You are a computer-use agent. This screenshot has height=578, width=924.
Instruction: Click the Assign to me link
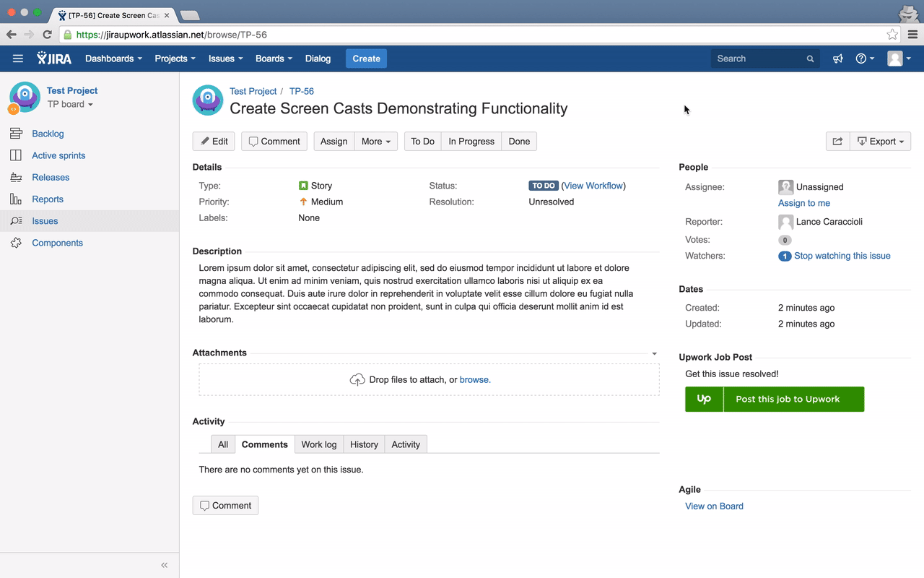pos(804,203)
